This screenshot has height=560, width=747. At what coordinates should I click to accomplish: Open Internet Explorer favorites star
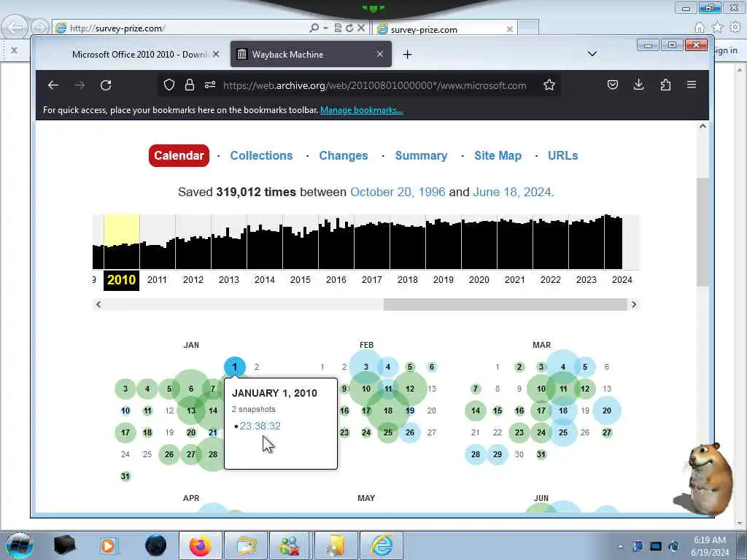(717, 28)
